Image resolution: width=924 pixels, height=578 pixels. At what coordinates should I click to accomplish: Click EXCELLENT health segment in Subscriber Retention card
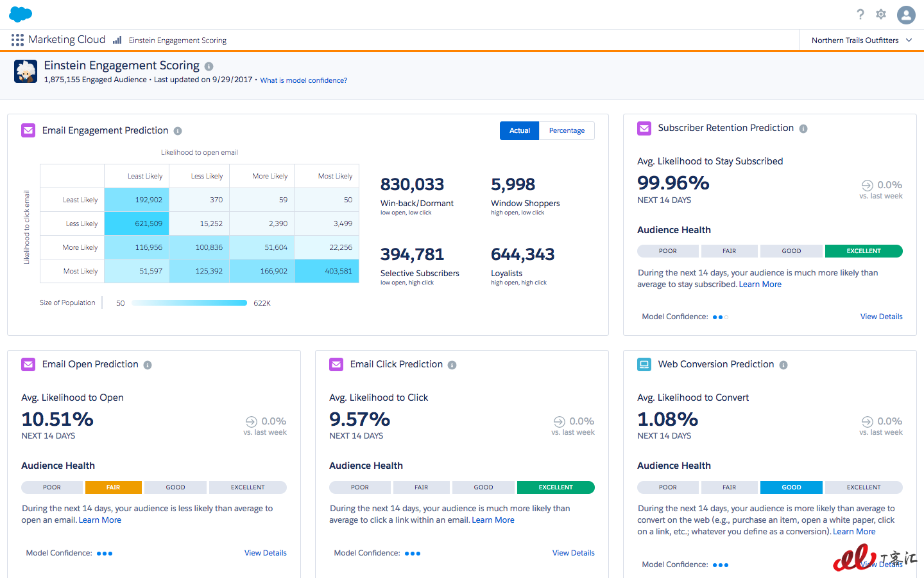[864, 251]
